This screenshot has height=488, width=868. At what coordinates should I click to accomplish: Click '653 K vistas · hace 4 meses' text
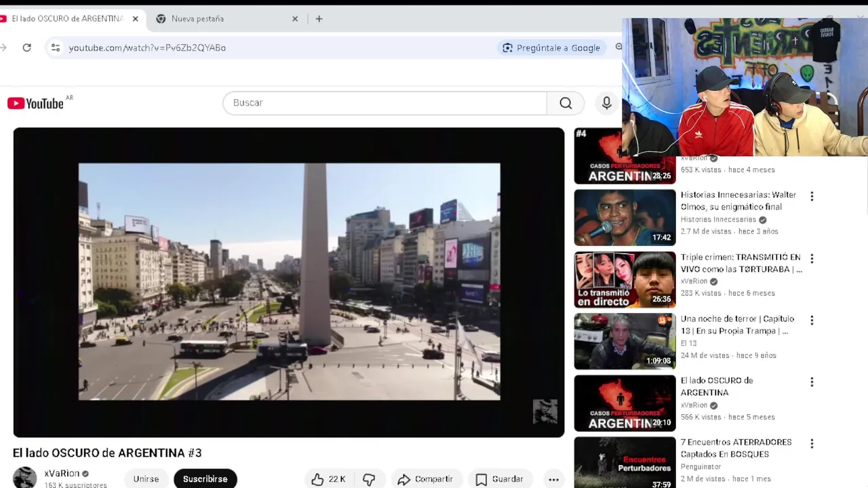pos(728,169)
